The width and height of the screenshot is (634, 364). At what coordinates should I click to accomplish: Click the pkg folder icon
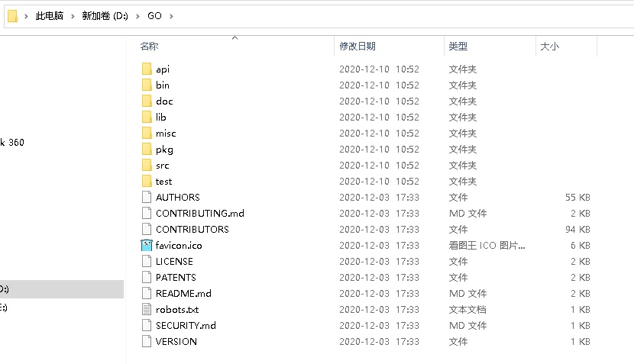click(x=147, y=149)
